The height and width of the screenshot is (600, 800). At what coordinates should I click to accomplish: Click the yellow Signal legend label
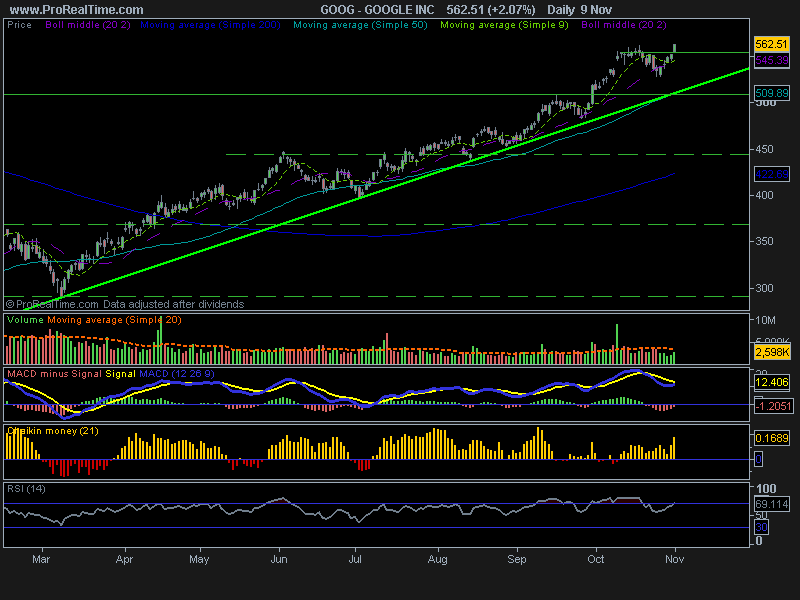pos(120,374)
